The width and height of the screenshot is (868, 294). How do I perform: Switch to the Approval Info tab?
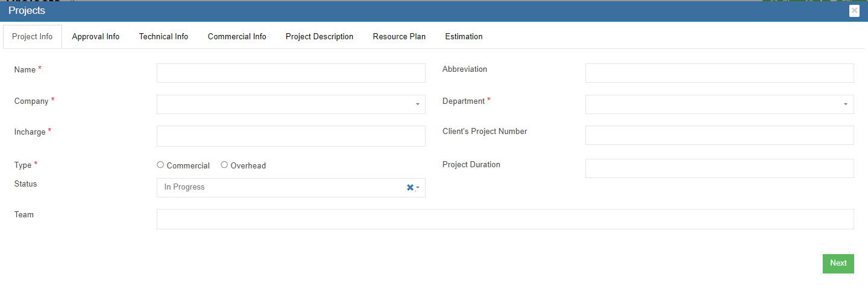pos(95,37)
